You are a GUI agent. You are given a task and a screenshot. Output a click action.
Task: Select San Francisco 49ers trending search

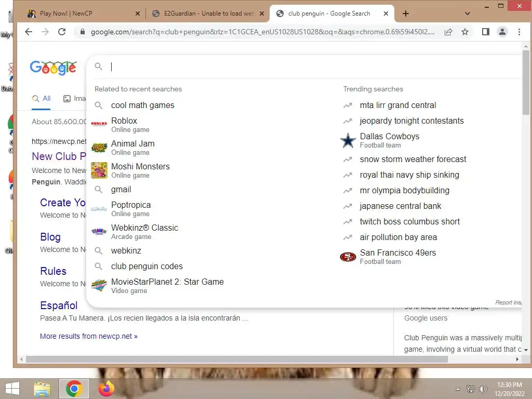[397, 257]
